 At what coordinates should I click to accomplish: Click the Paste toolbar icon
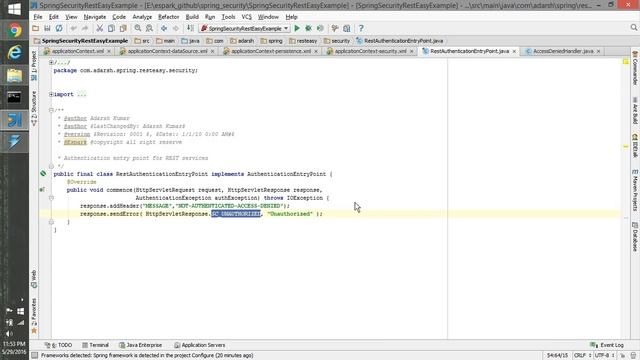click(123, 28)
